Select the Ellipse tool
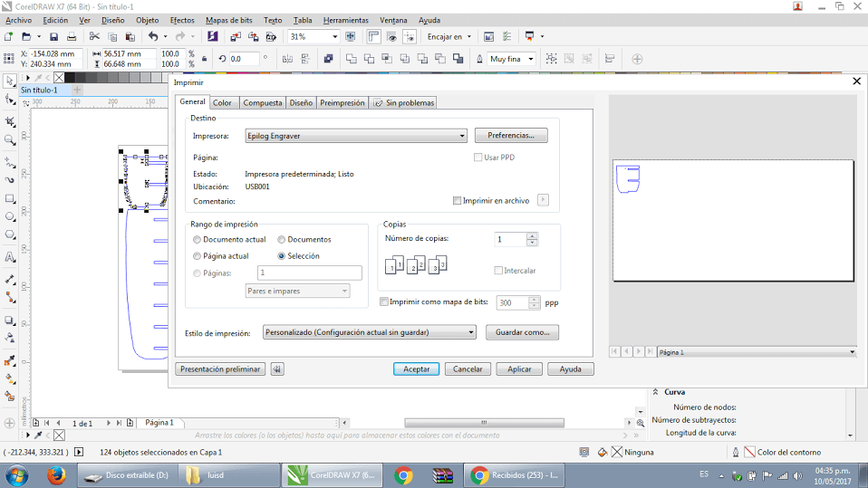Image resolution: width=868 pixels, height=488 pixels. [9, 217]
